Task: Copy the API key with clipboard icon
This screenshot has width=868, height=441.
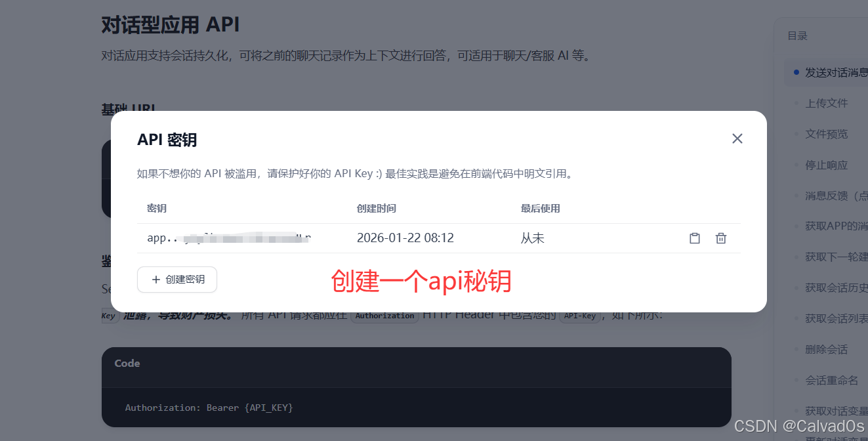Action: (695, 238)
